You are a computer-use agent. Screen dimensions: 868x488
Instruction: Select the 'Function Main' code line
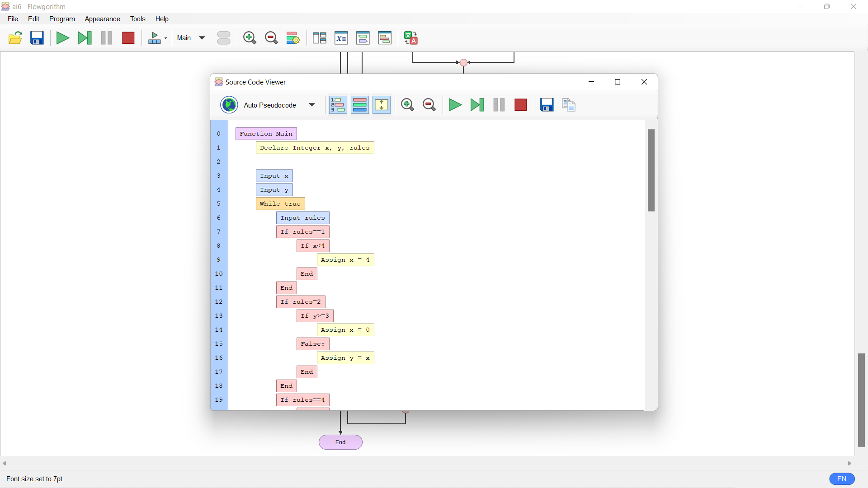(266, 134)
